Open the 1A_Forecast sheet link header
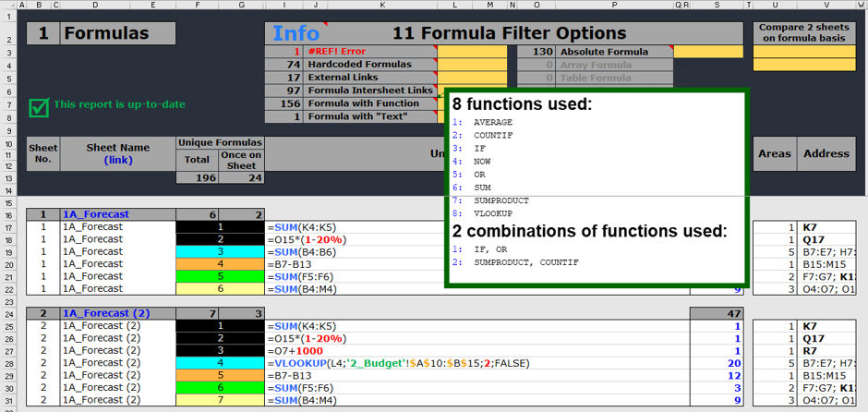 click(96, 214)
